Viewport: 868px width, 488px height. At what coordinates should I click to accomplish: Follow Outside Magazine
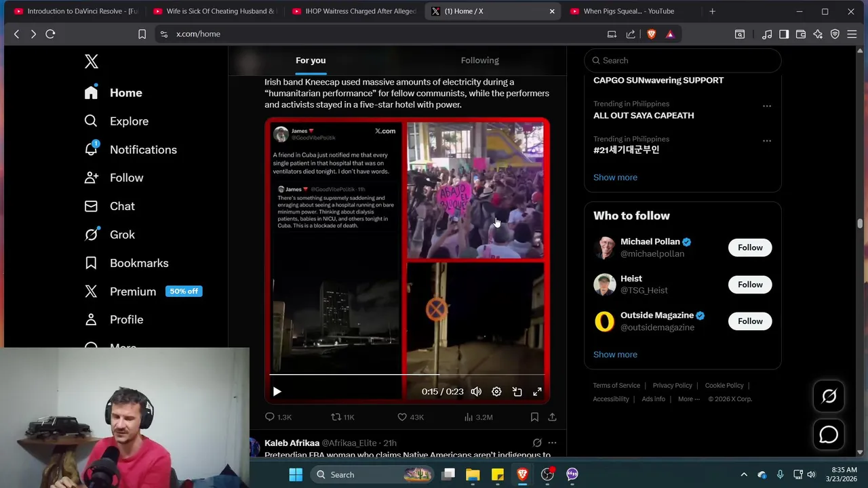750,321
